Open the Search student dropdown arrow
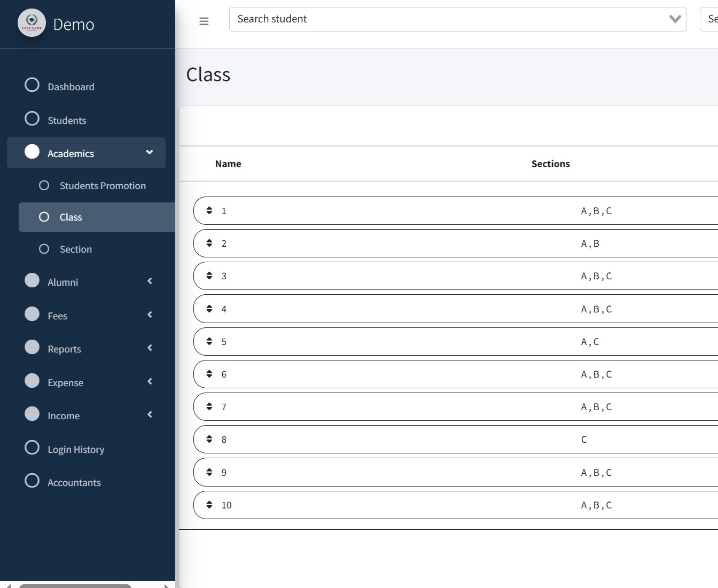718x588 pixels. [x=675, y=19]
